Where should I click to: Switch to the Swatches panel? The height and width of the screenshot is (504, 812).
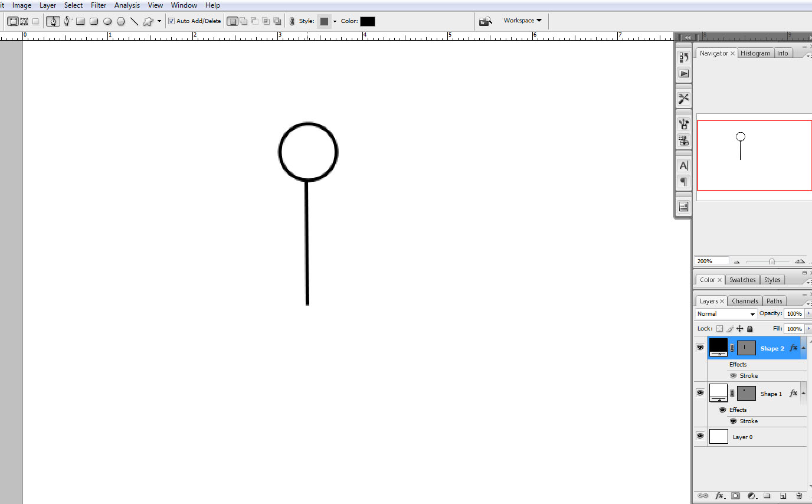pyautogui.click(x=742, y=279)
